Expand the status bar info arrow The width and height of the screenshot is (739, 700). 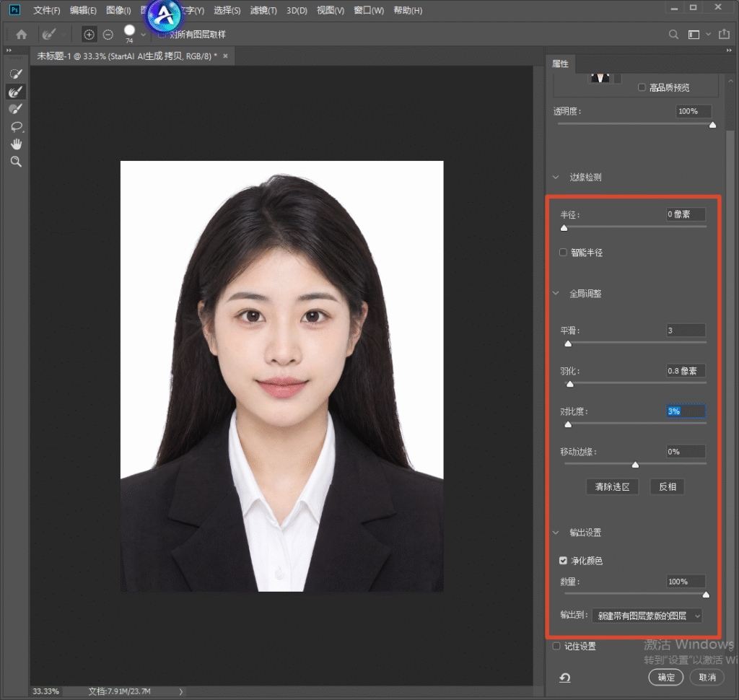point(181,691)
